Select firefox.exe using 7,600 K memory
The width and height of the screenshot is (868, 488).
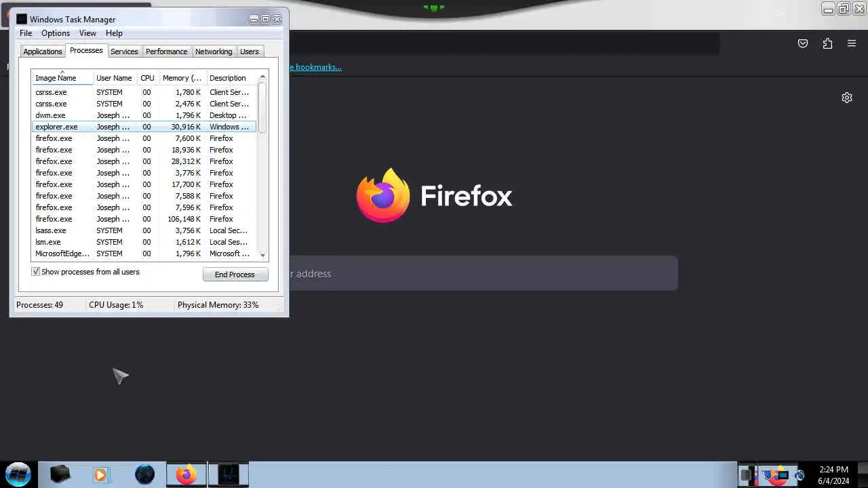pos(144,138)
